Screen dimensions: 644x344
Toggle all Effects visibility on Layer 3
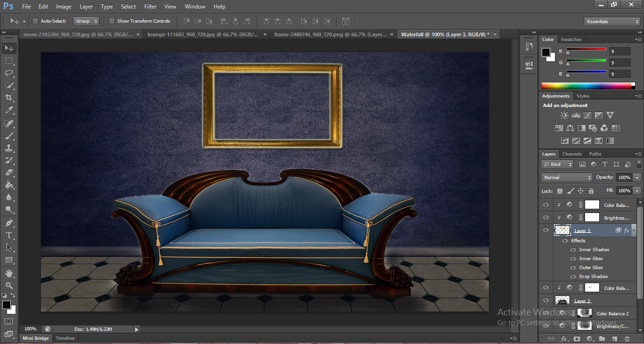tap(565, 241)
